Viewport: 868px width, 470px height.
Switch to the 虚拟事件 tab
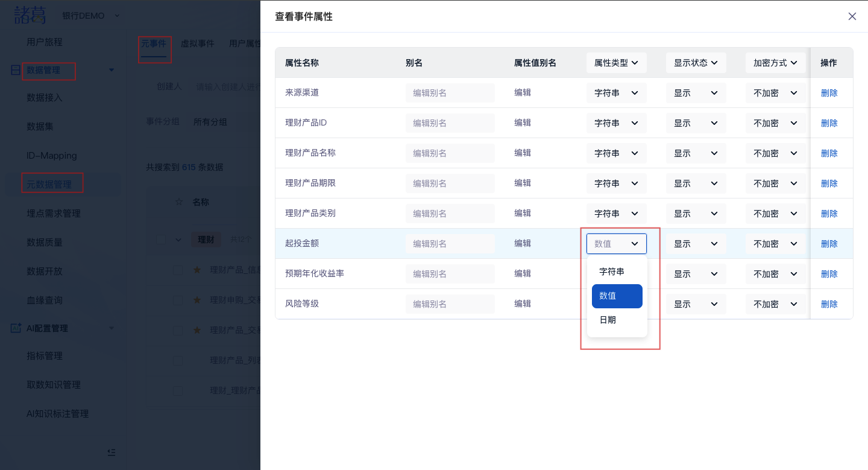click(197, 43)
